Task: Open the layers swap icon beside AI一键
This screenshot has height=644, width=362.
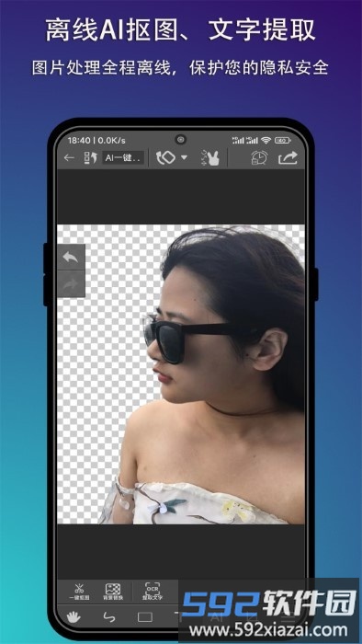Action: (90, 158)
